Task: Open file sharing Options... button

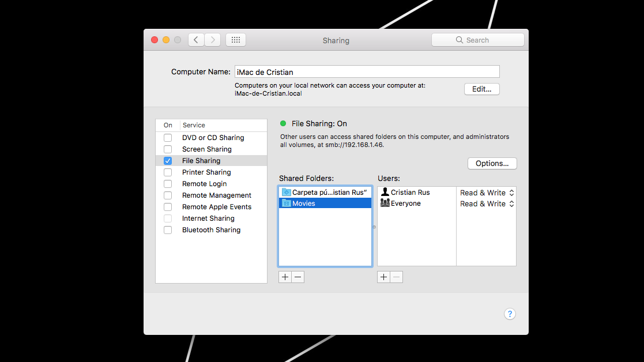Action: [x=492, y=163]
